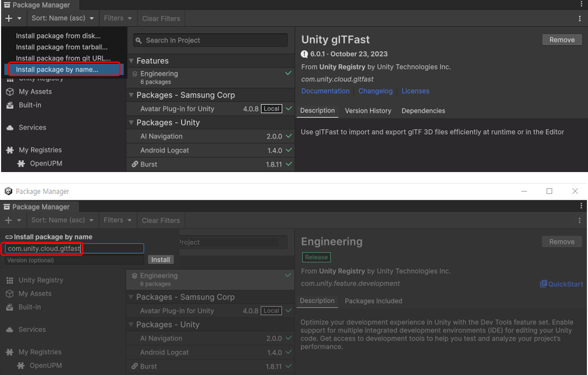Select OpenUPM registry in lower window
Image resolution: width=588 pixels, height=375 pixels.
(x=46, y=365)
